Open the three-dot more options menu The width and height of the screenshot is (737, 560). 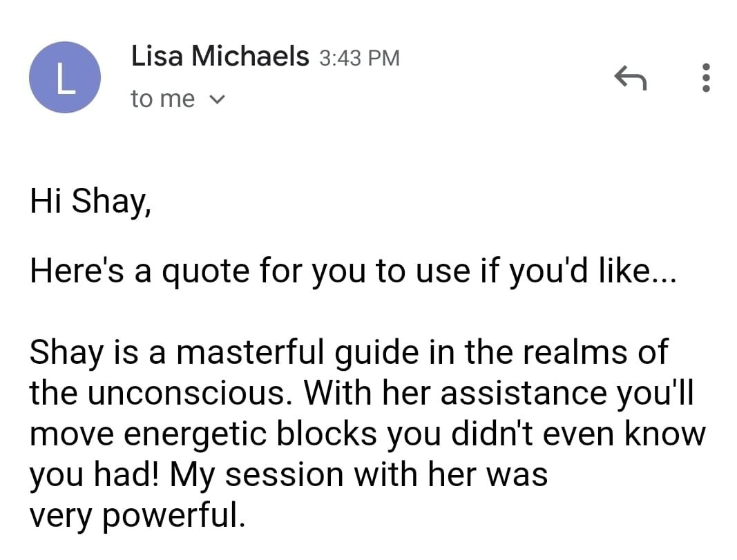pyautogui.click(x=705, y=77)
